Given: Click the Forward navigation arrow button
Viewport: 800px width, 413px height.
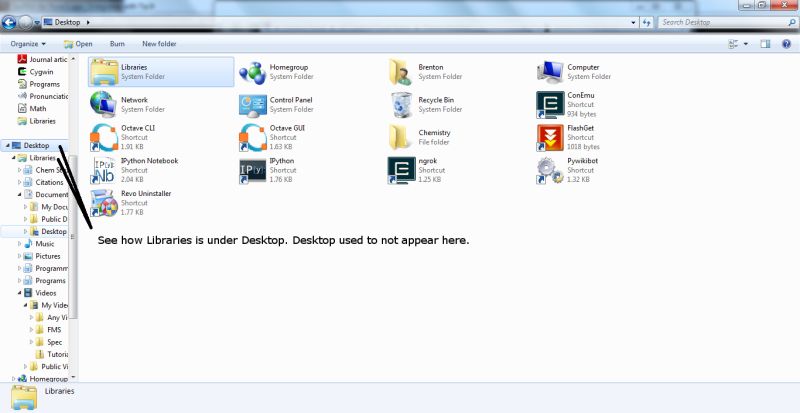Looking at the screenshot, I should [x=25, y=22].
